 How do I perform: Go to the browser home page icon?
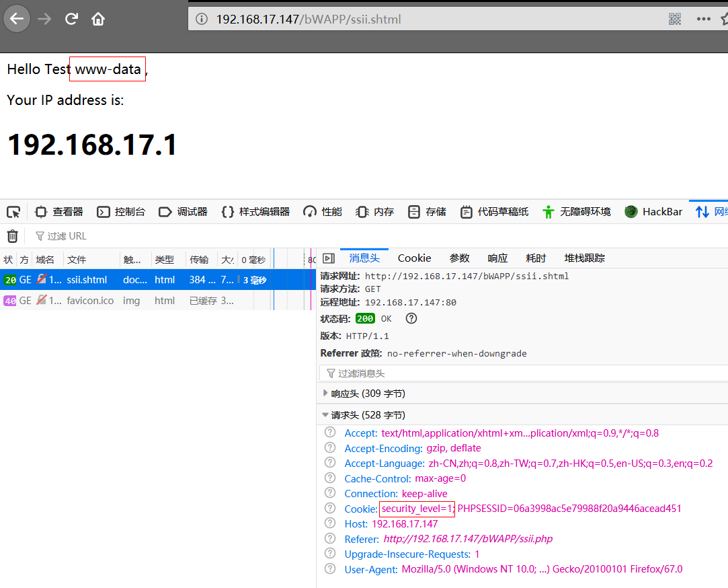coord(98,19)
